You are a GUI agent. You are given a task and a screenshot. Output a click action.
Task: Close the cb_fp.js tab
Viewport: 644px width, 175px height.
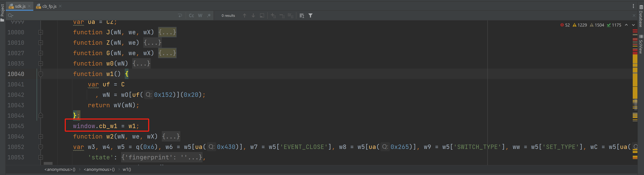[60, 6]
